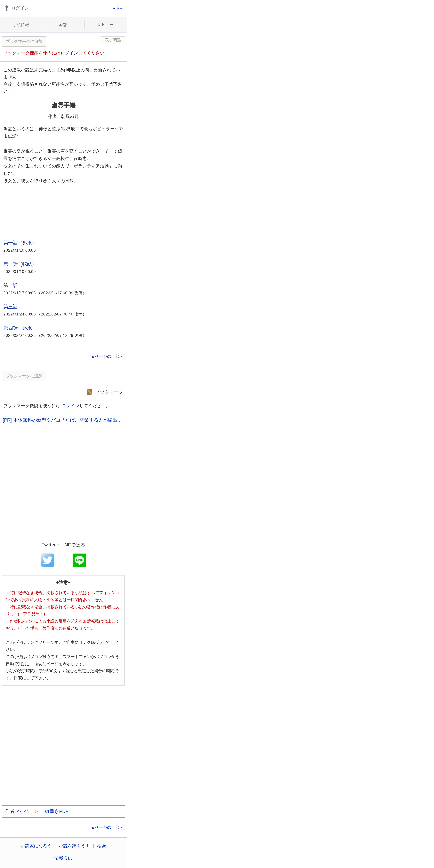434x868 pixels.
Task: Click ▲ページの上部へ below chapter list
Action: (107, 357)
